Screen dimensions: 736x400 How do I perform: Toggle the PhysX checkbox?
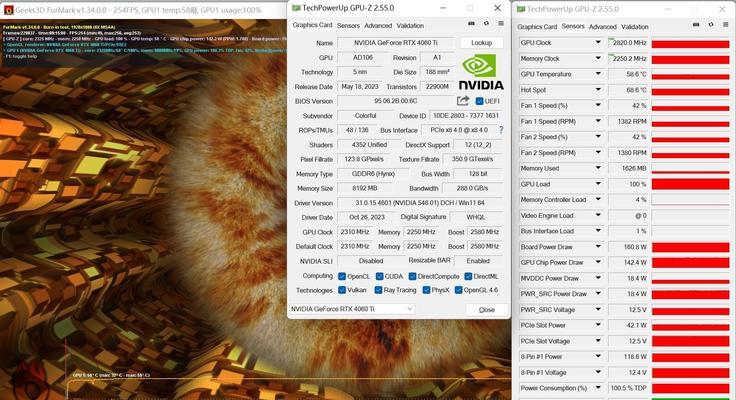[426, 290]
